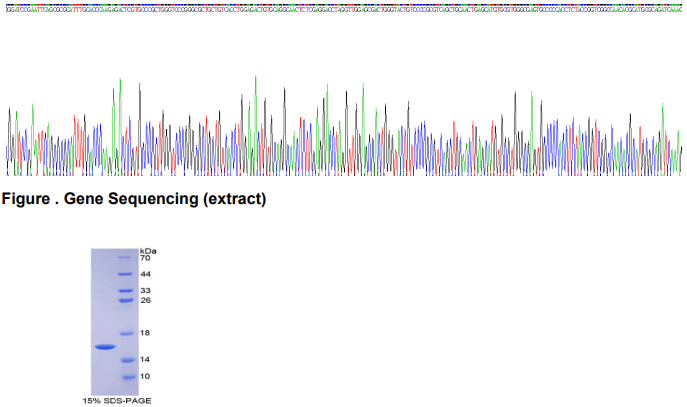Click the nucleotide sequence text strip at the top
Viewport: 687px width, 407px height.
[344, 9]
